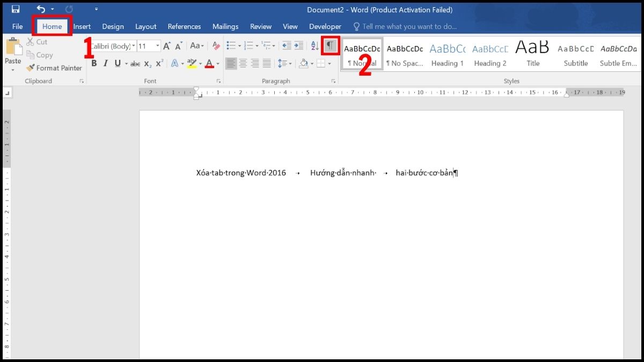Center align the paragraph
The image size is (644, 362).
click(x=243, y=63)
